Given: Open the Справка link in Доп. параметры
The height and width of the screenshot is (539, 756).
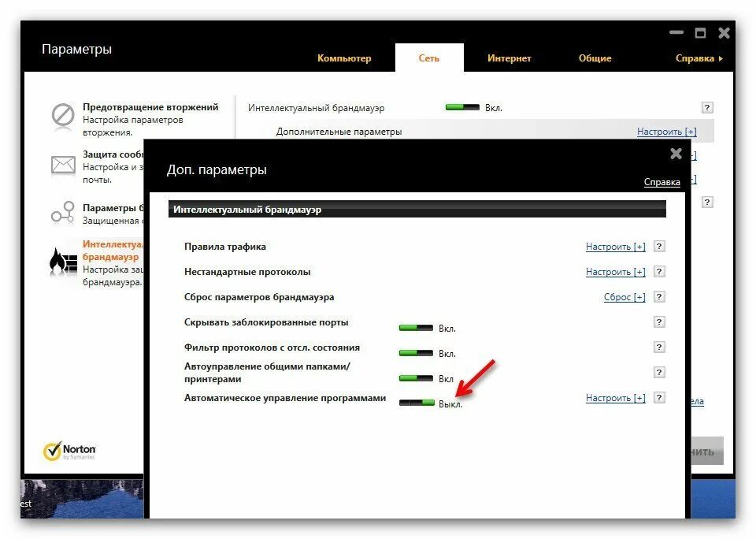Looking at the screenshot, I should click(x=662, y=182).
